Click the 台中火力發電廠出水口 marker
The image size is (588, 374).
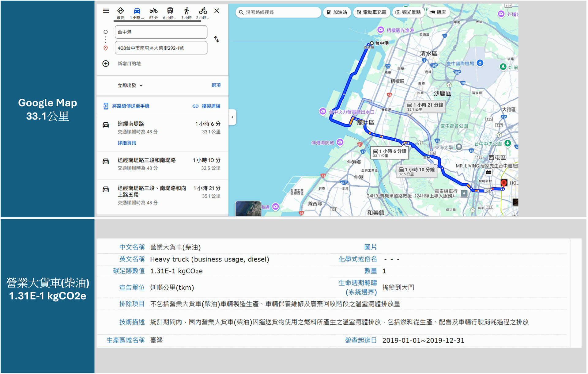(x=322, y=111)
